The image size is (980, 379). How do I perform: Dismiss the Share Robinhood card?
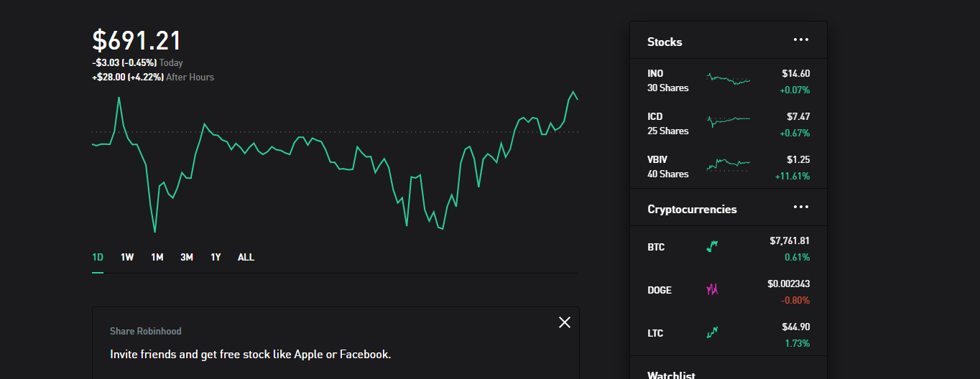point(565,322)
